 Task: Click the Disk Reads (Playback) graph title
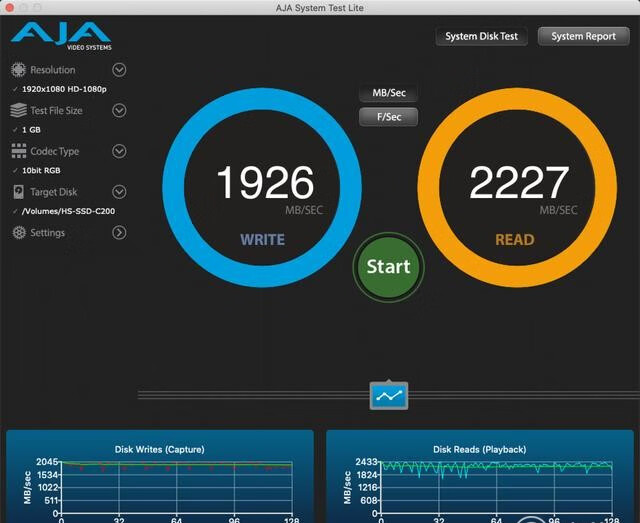(480, 450)
